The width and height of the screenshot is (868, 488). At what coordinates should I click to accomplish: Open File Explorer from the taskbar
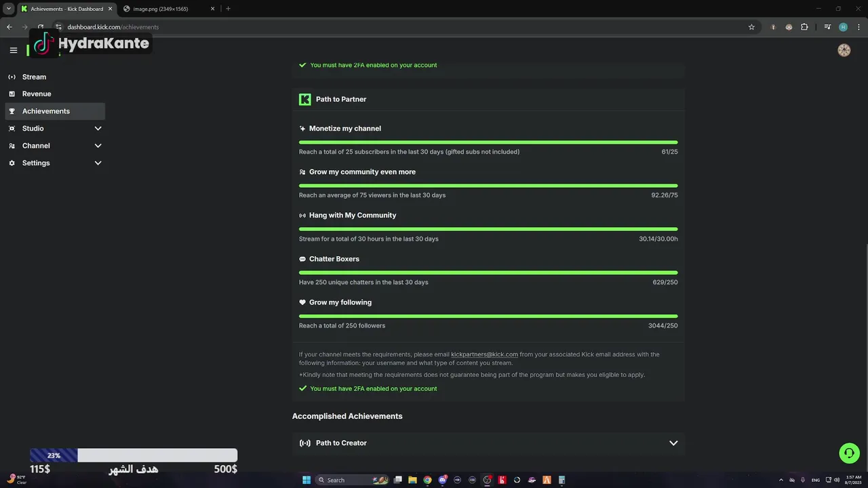click(x=412, y=480)
